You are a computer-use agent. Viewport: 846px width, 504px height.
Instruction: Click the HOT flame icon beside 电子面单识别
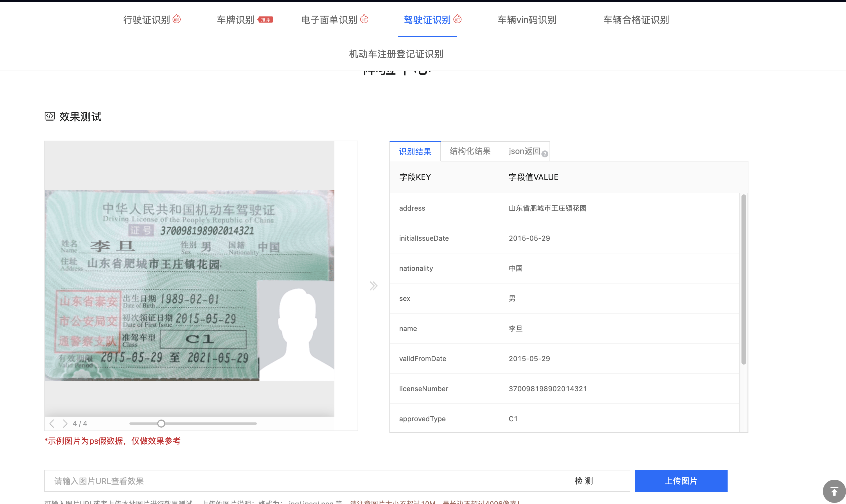pos(364,19)
